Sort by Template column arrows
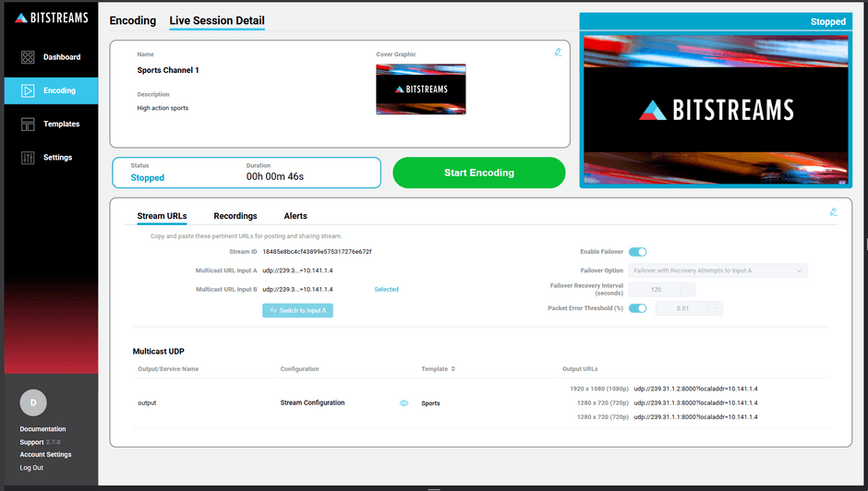868x491 pixels. [x=453, y=369]
